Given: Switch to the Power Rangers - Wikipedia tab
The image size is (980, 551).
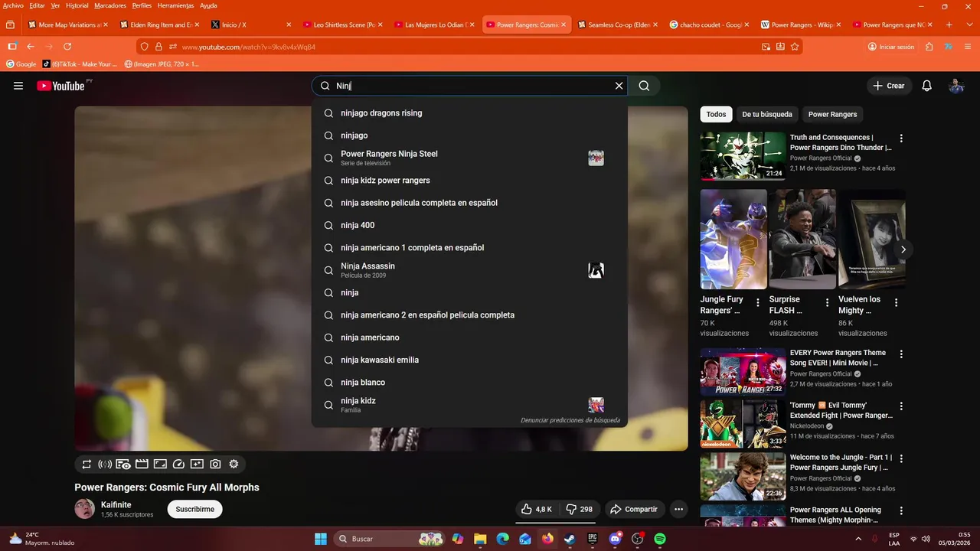Looking at the screenshot, I should pyautogui.click(x=802, y=24).
